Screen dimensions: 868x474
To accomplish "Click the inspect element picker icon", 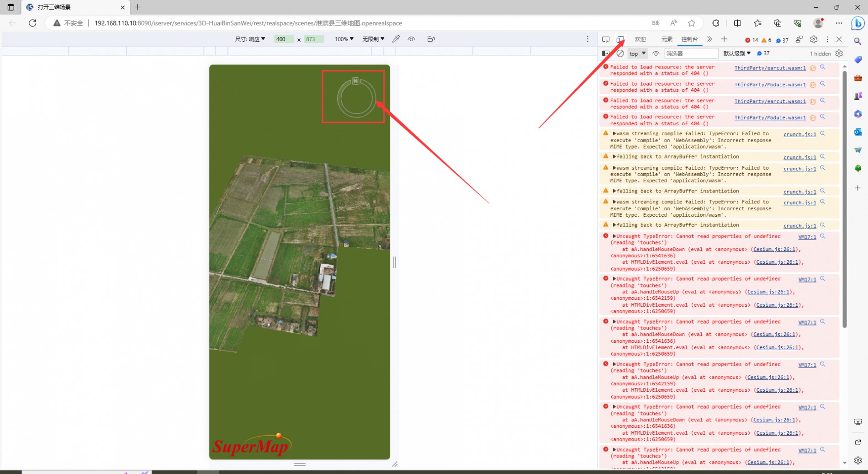I will 606,39.
